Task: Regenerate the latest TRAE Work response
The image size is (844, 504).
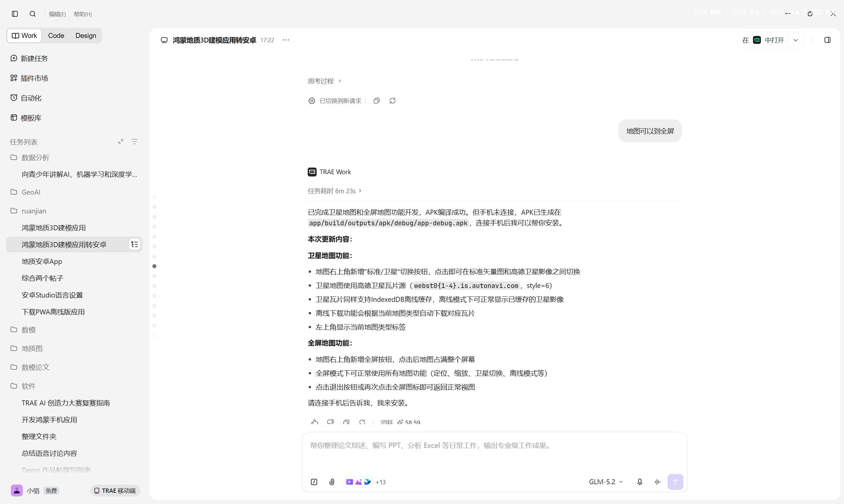Action: [x=362, y=422]
